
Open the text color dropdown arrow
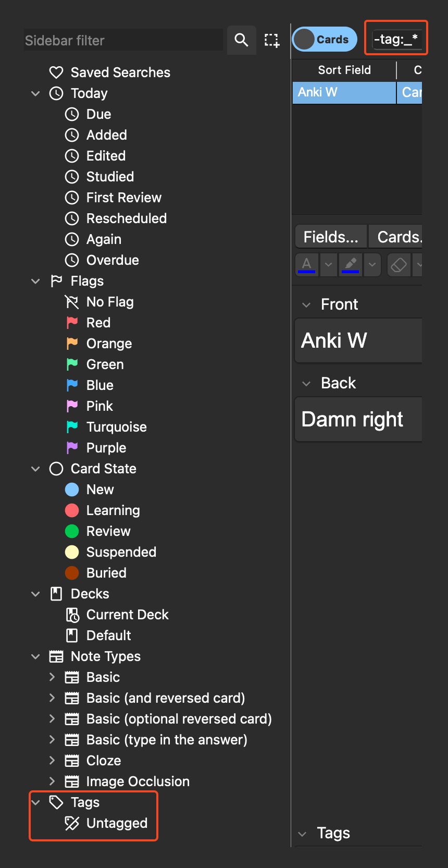pyautogui.click(x=328, y=264)
